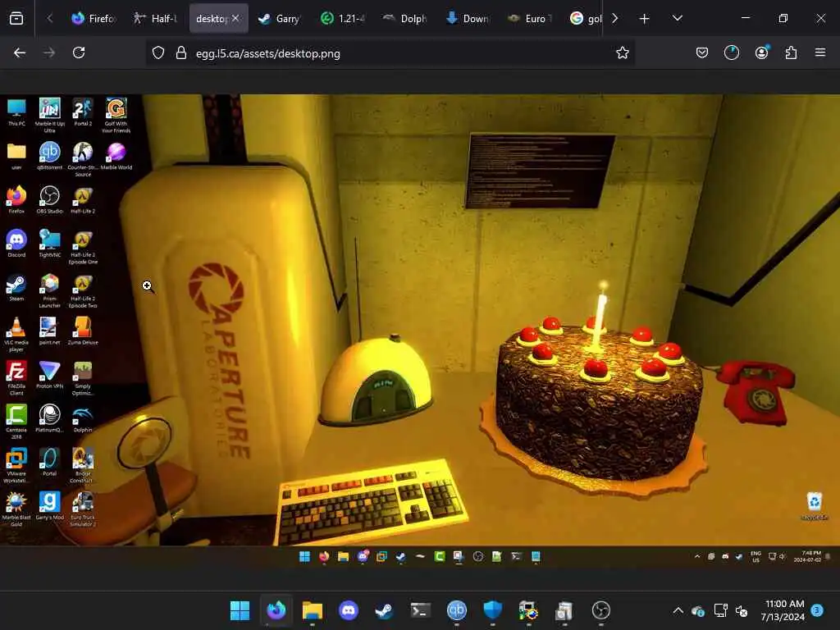Screen dimensions: 840x630
Task: Bookmark this page with the star
Action: click(622, 53)
